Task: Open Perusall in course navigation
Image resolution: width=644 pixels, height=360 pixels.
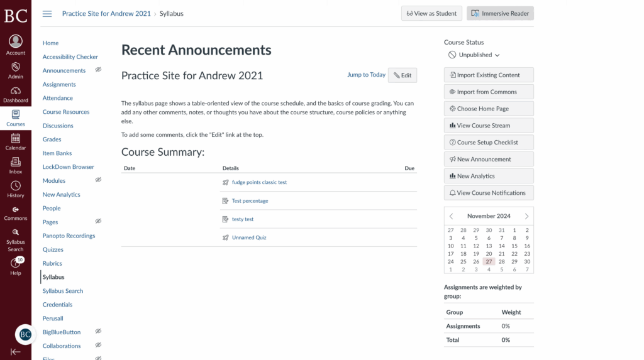Action: point(53,318)
